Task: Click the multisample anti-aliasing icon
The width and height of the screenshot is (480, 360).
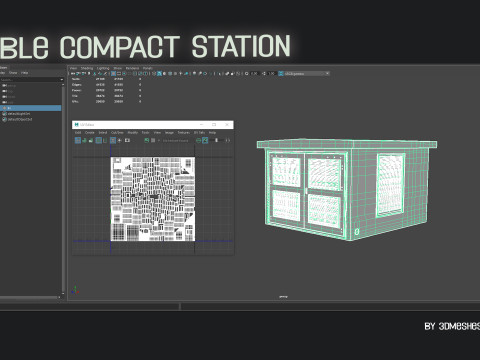Action: (205, 73)
